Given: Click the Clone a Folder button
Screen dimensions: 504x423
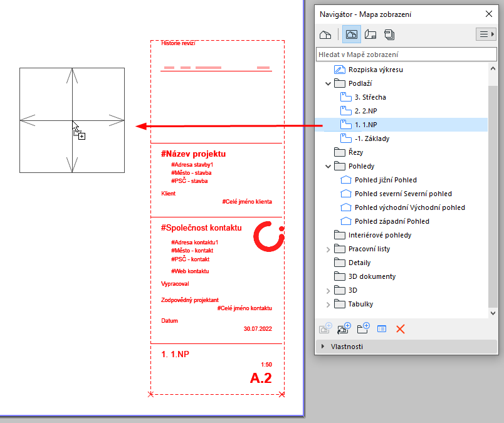Looking at the screenshot, I should [344, 328].
